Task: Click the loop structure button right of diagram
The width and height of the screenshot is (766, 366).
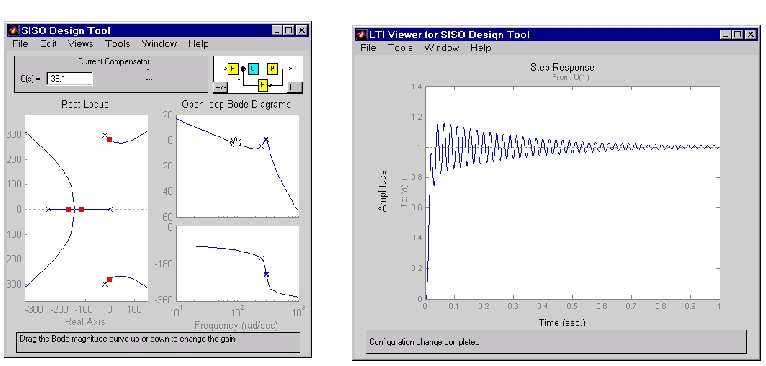Action: (x=295, y=87)
